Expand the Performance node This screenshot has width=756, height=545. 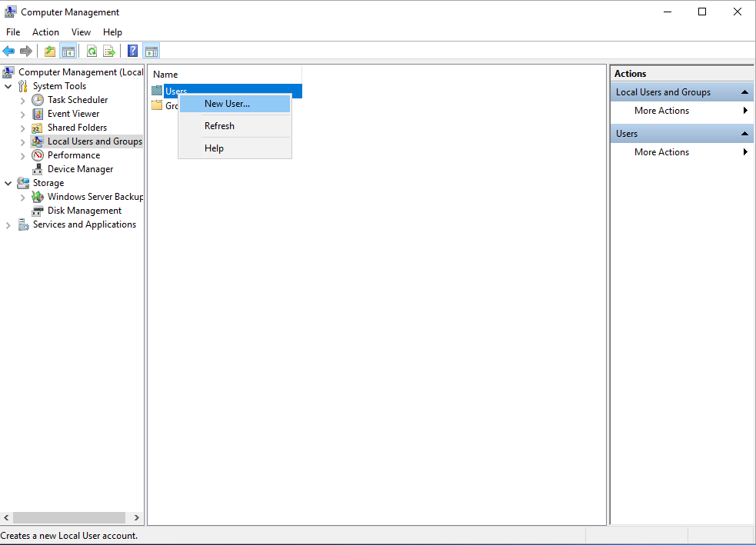(x=22, y=156)
